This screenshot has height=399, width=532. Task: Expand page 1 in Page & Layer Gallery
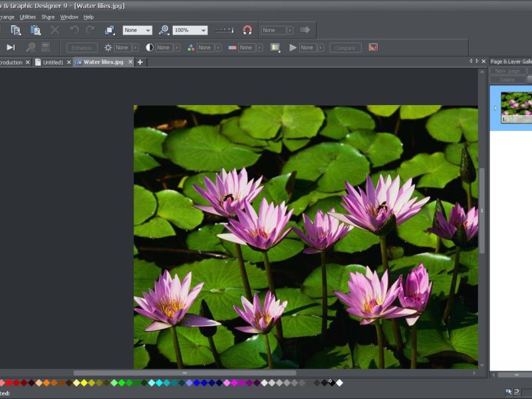(495, 108)
